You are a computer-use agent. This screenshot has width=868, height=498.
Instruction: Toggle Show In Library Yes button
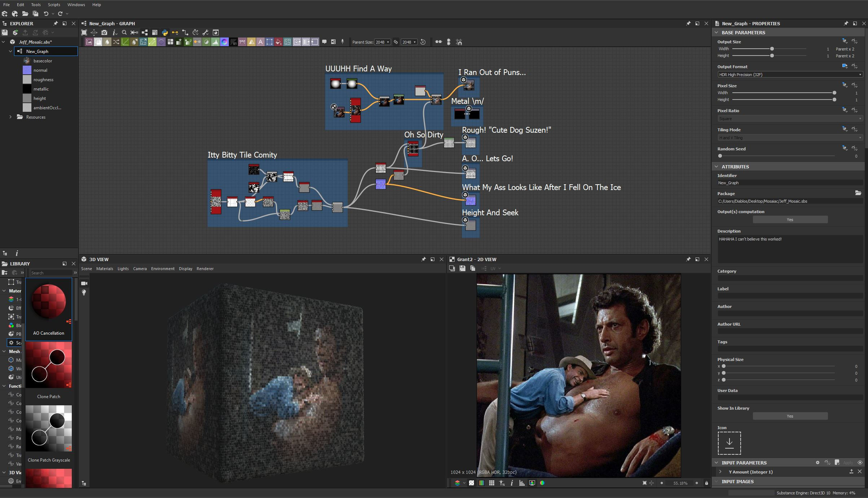790,416
